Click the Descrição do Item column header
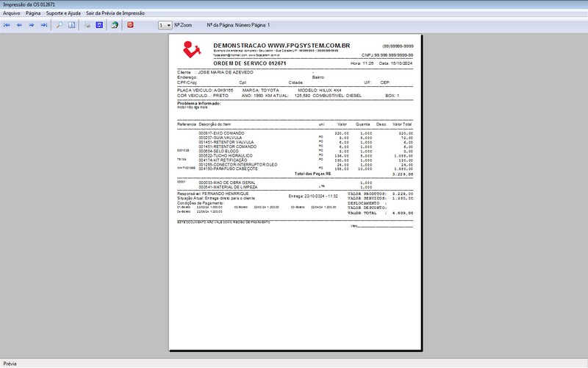 215,124
